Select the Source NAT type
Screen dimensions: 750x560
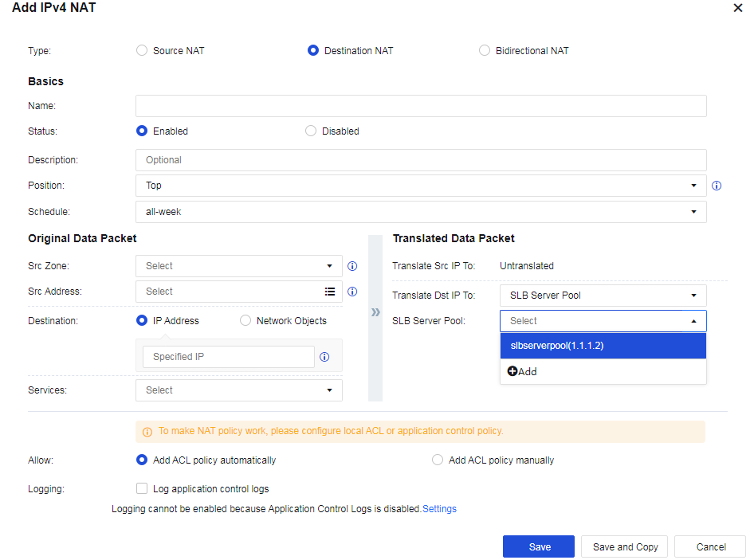142,51
